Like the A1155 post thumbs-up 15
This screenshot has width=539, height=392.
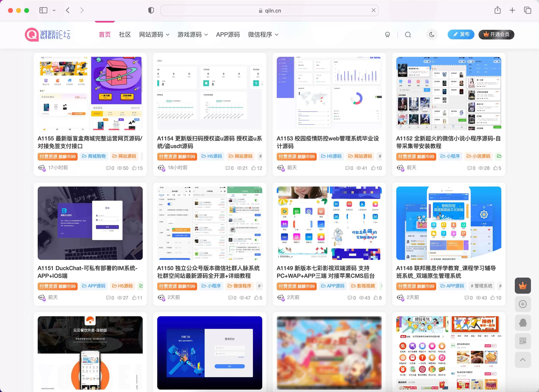[137, 168]
